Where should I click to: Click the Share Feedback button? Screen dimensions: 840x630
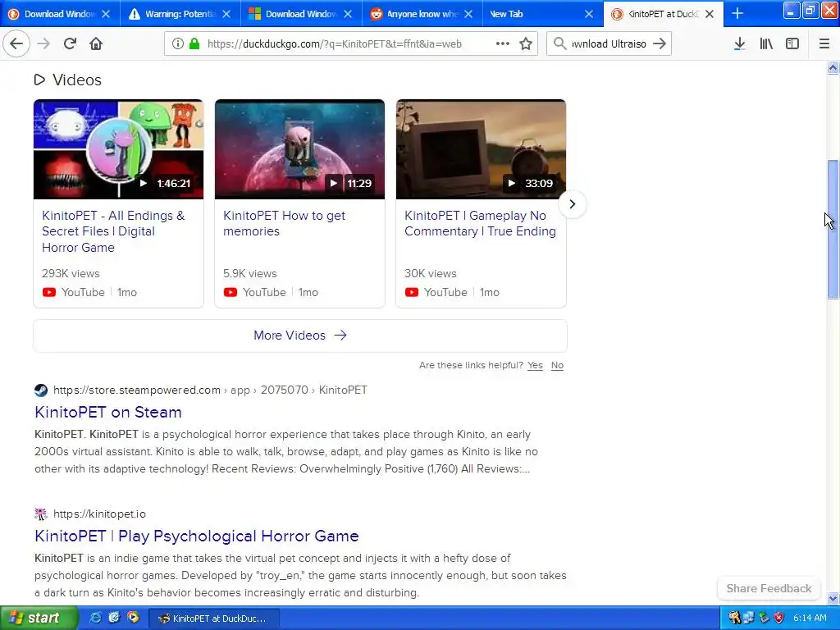pyautogui.click(x=769, y=588)
